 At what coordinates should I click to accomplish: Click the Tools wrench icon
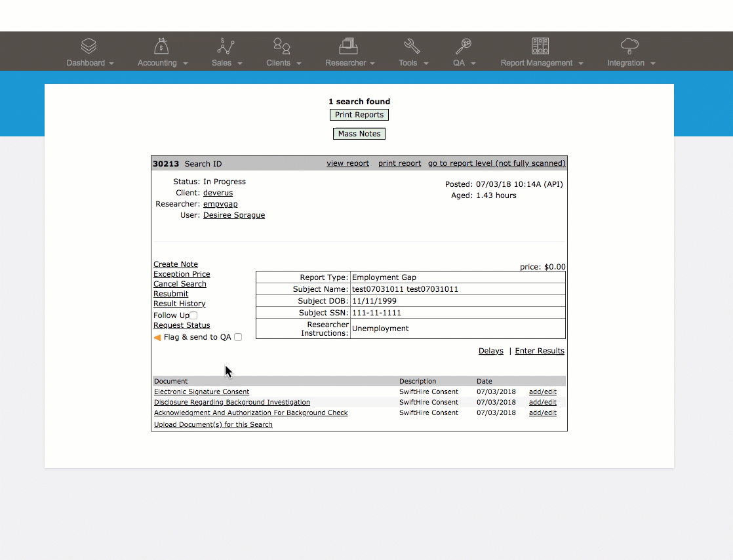click(412, 46)
